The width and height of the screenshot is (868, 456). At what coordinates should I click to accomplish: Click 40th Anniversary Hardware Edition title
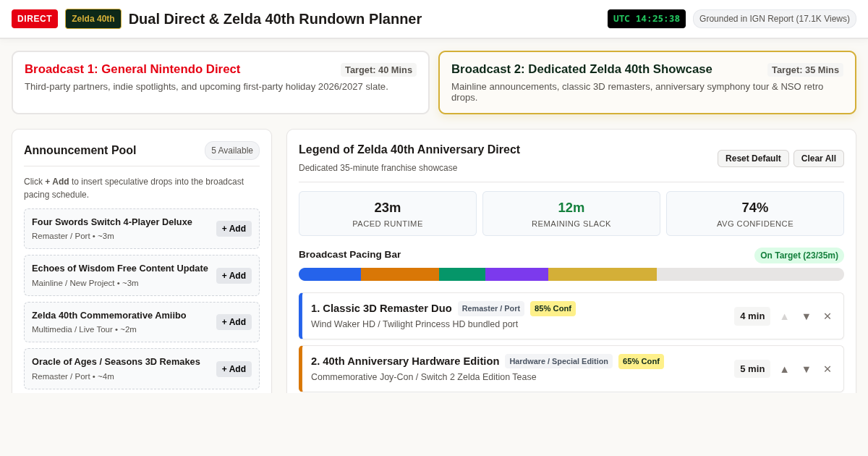point(405,361)
